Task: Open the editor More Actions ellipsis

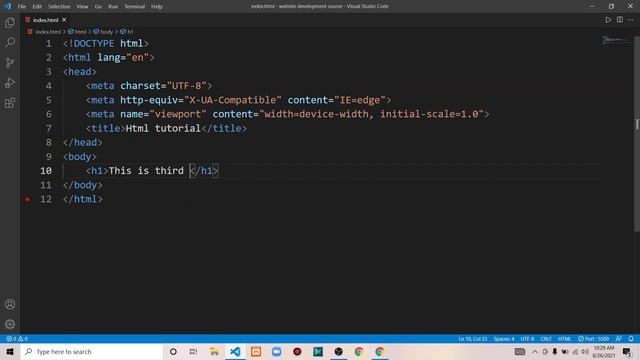Action: (631, 20)
